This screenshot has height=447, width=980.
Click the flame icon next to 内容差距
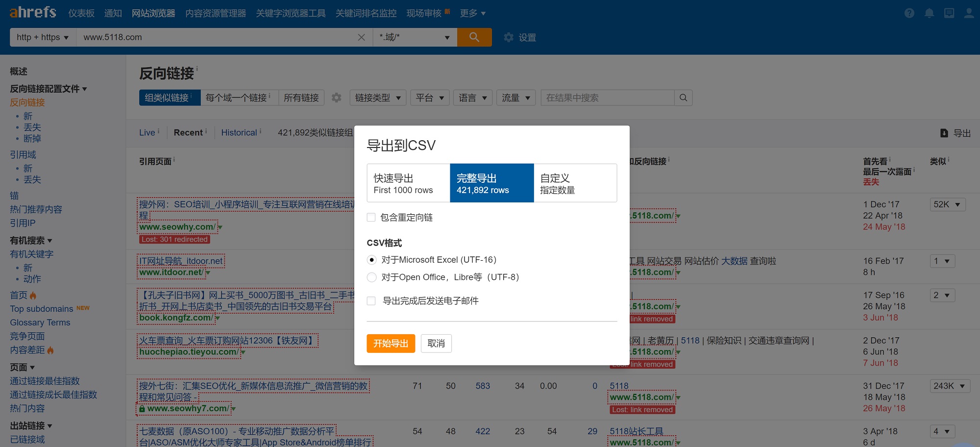tap(50, 350)
